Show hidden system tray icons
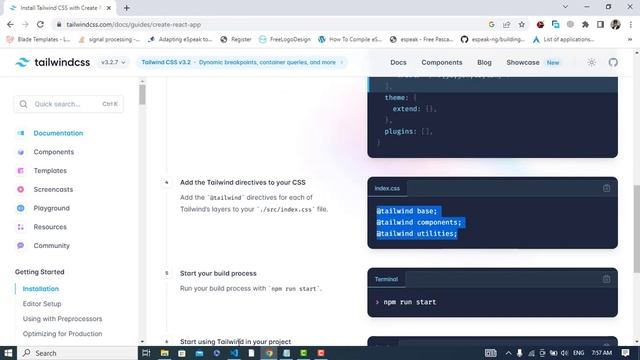The height and width of the screenshot is (360, 640). 508,353
